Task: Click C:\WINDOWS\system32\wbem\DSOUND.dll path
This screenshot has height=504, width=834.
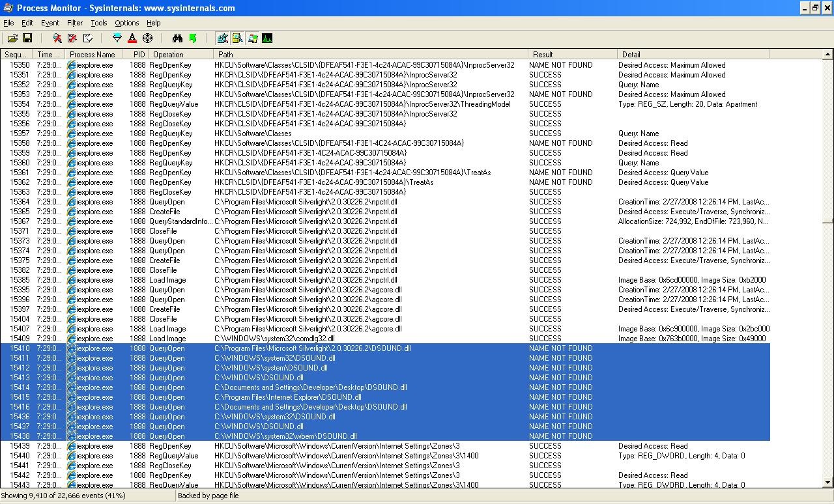Action: (285, 436)
